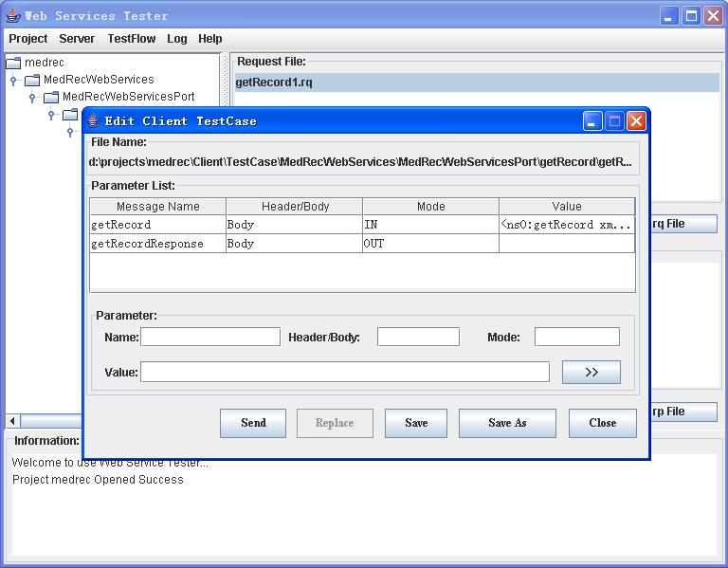Click the OUT mode cell
Screen dimensions: 728x568
click(x=430, y=244)
